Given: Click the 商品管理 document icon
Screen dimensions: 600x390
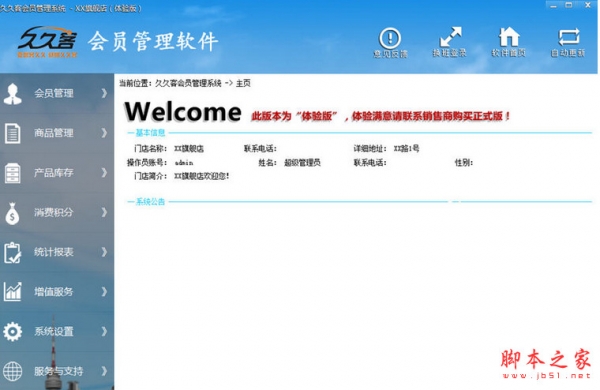Looking at the screenshot, I should pos(13,133).
